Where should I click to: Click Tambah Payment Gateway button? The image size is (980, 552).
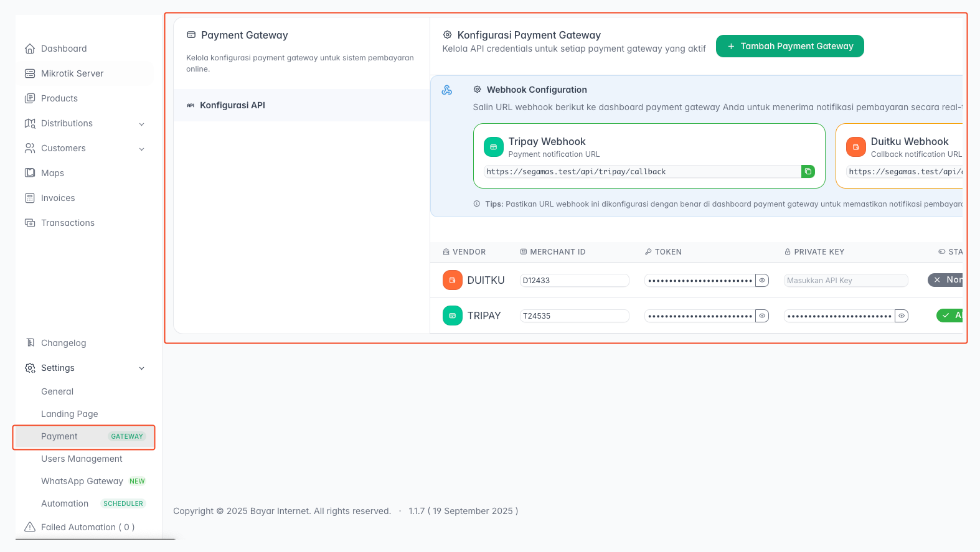(789, 46)
